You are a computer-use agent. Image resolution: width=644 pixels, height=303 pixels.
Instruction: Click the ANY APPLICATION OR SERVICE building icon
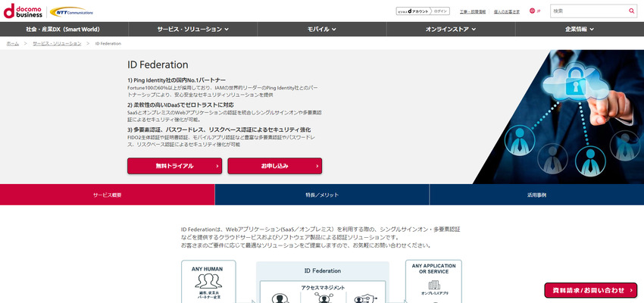pyautogui.click(x=433, y=285)
